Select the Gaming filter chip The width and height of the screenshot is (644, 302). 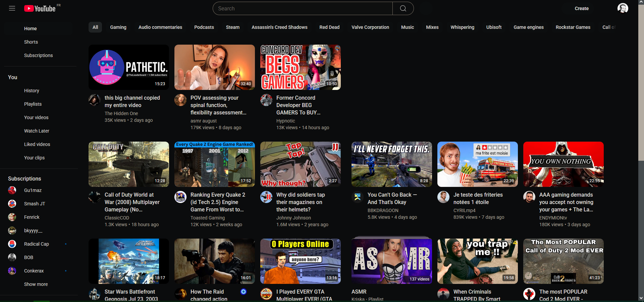[x=118, y=27]
